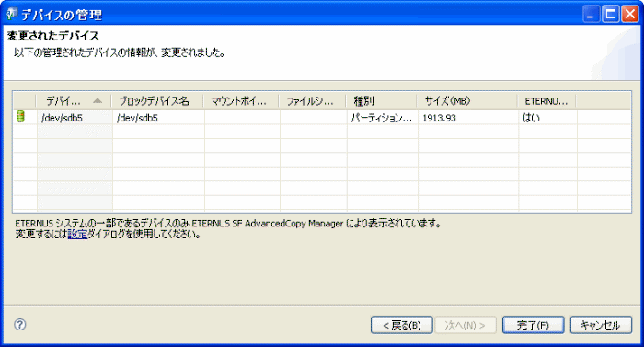Click the sort arrow on the デバイ... column
The image size is (644, 347).
pyautogui.click(x=98, y=100)
